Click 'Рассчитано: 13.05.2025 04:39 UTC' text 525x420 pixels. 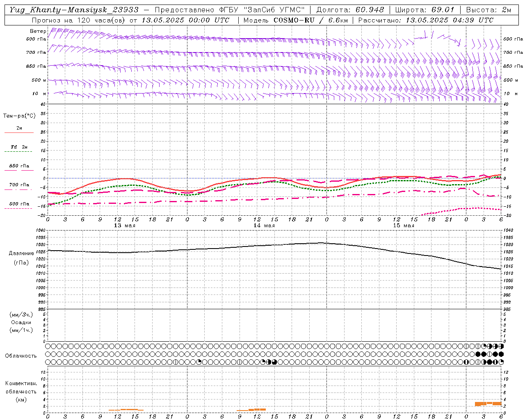426,20
